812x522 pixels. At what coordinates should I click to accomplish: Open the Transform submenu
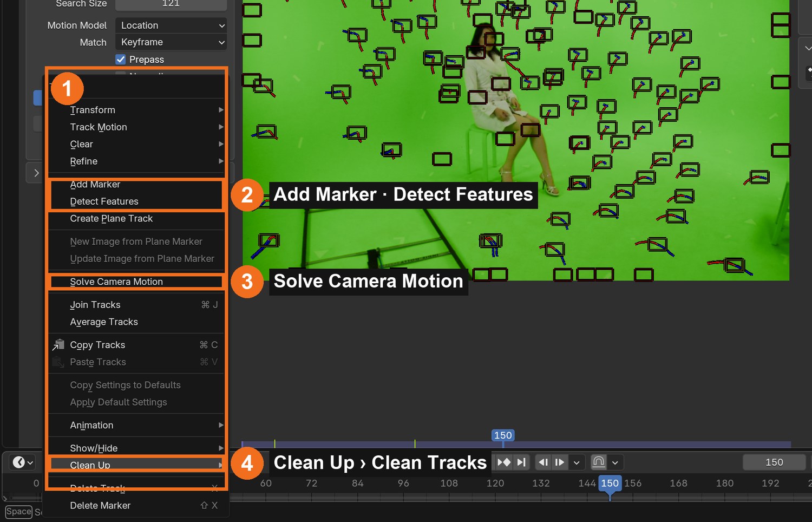pos(137,110)
